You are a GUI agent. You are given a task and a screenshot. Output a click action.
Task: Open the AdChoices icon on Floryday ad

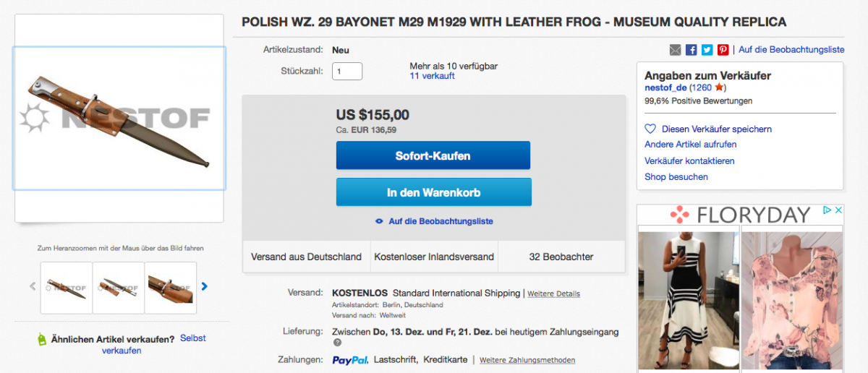[x=826, y=210]
